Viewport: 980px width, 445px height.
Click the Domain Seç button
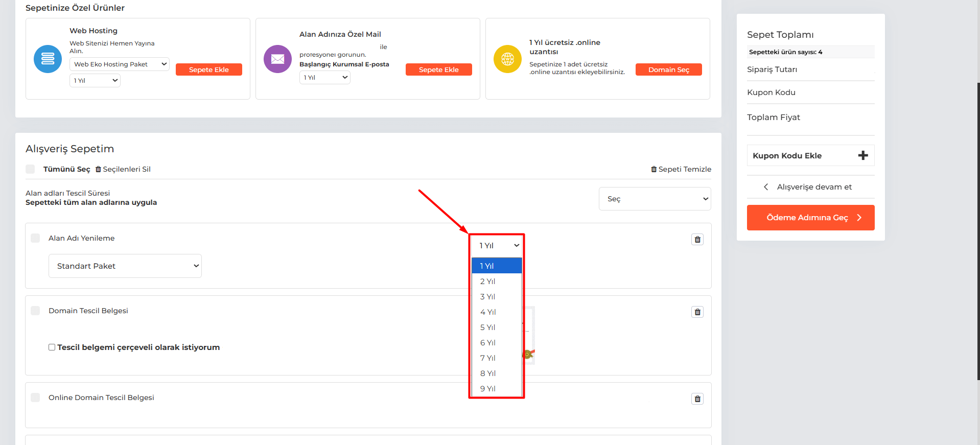coord(668,70)
